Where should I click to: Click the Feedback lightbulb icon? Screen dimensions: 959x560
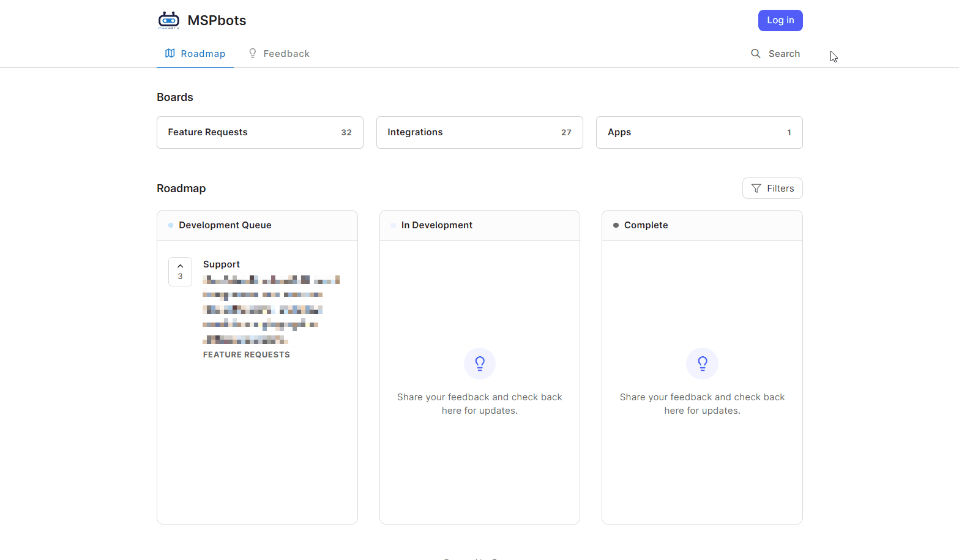click(252, 53)
